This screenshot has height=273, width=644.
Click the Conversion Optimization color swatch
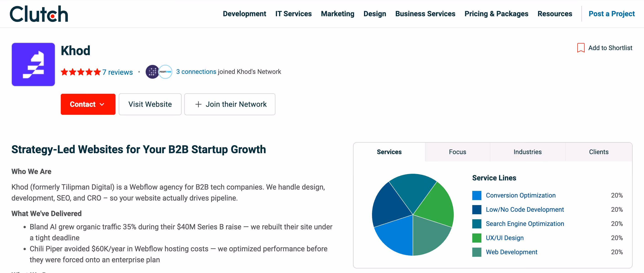tap(477, 195)
